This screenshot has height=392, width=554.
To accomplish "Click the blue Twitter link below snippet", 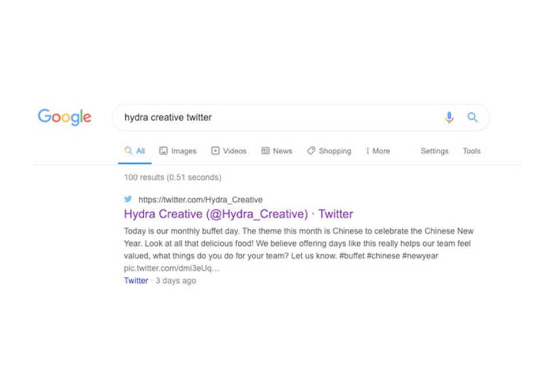I will [136, 281].
